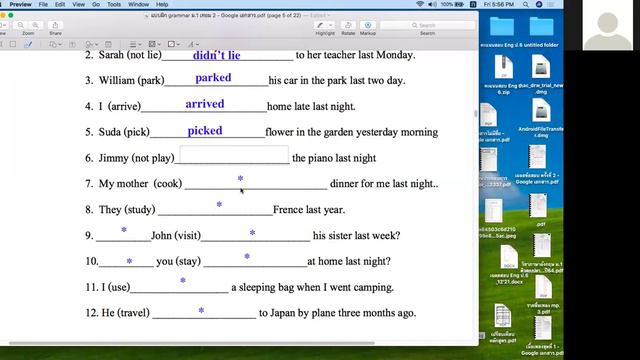Open the Text Style dropdown
This screenshot has height=360, width=640.
point(193,44)
